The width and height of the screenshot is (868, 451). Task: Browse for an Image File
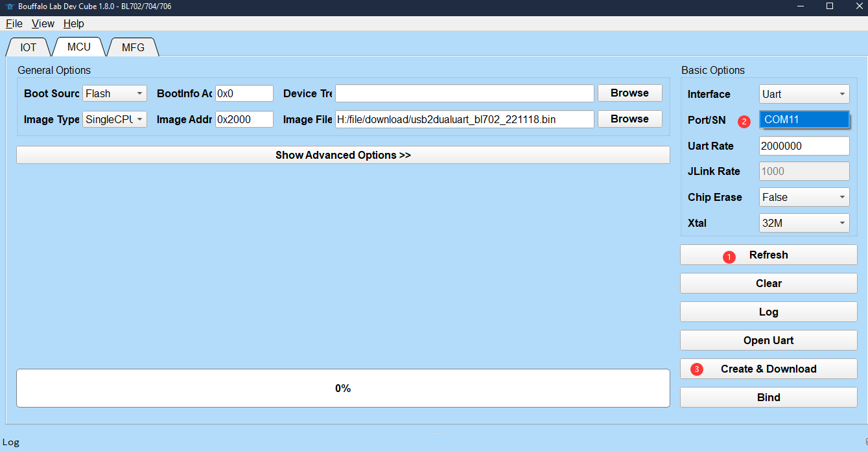(630, 119)
